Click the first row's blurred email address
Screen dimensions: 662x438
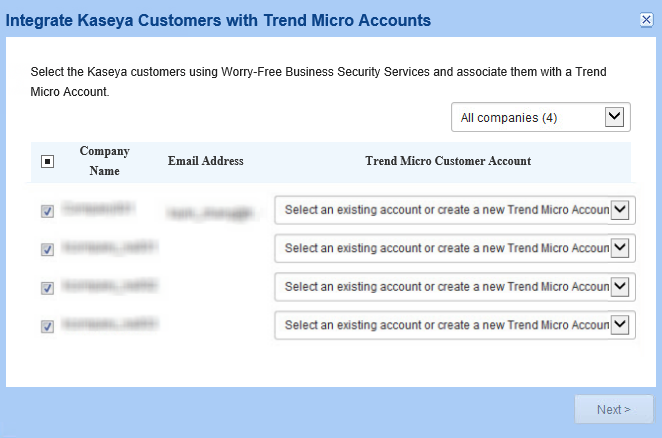pos(206,212)
